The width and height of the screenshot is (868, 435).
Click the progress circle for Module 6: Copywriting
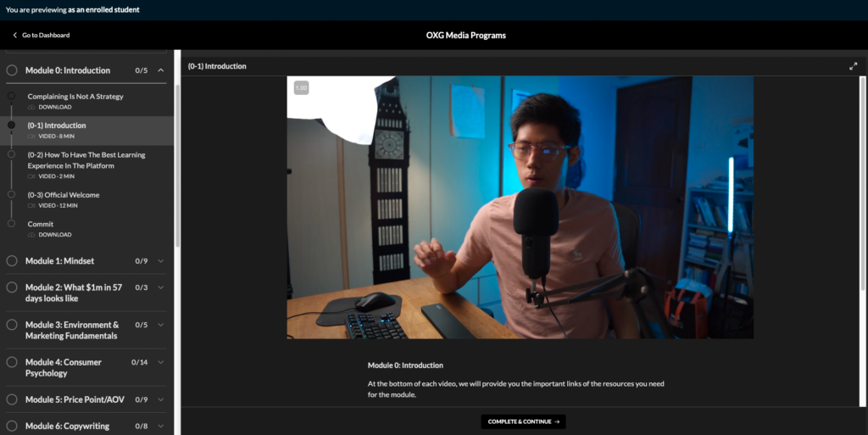point(12,426)
